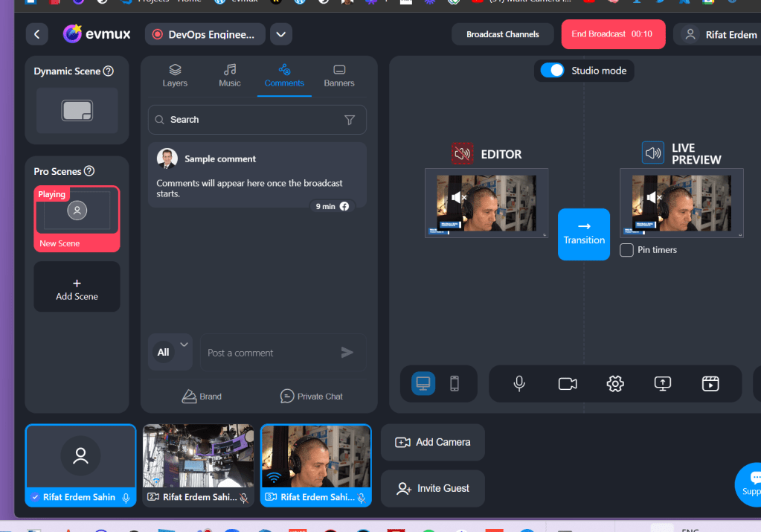Invite a guest
This screenshot has height=532, width=761.
click(432, 488)
